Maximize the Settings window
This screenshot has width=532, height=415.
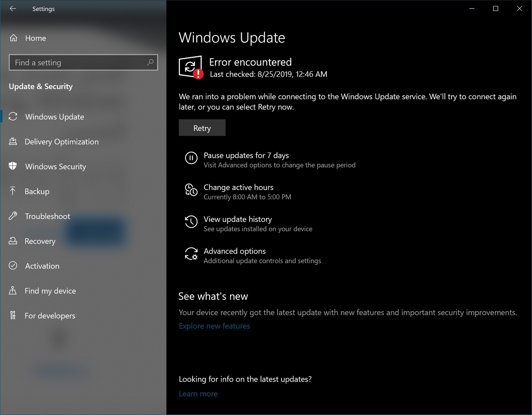pos(496,9)
